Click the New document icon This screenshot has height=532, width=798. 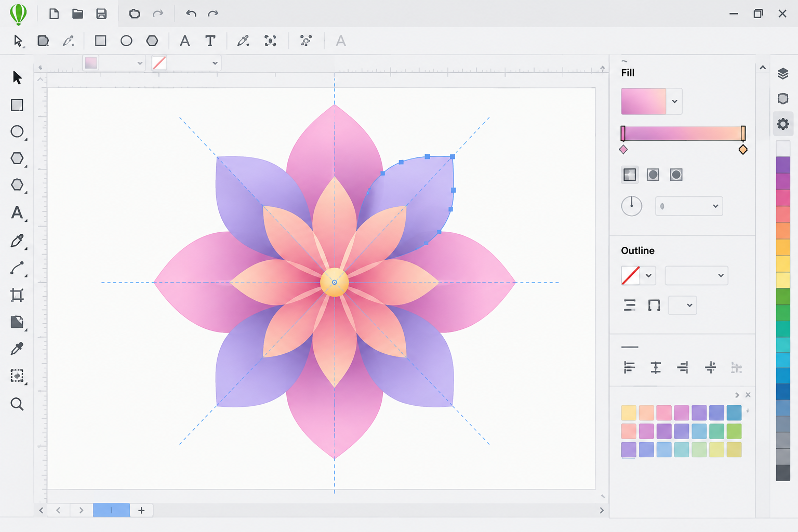54,14
